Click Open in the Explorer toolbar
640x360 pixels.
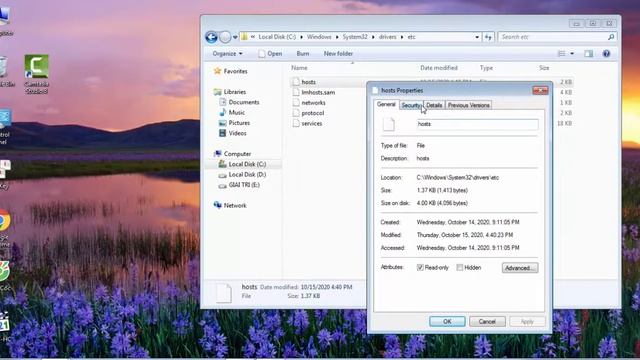270,54
